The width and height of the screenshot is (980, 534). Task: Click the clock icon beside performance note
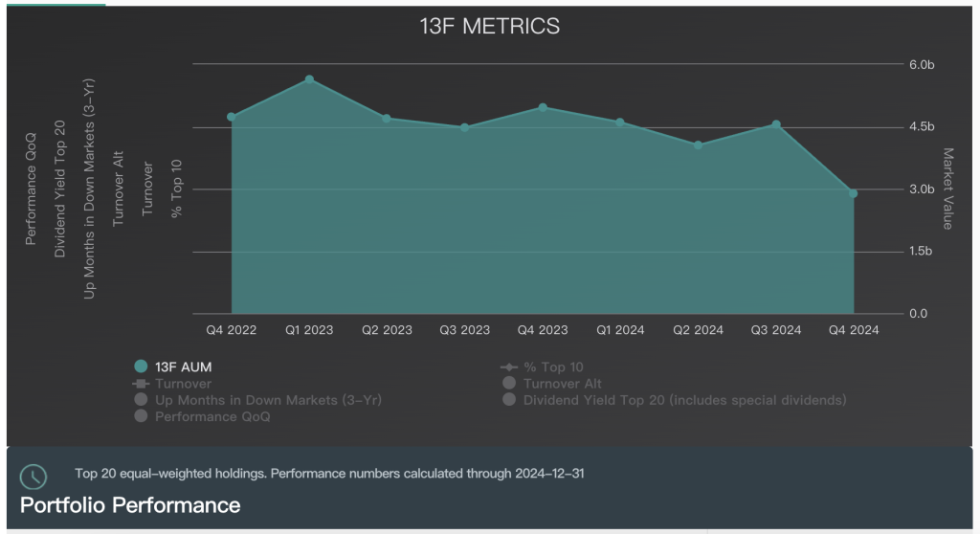(33, 477)
